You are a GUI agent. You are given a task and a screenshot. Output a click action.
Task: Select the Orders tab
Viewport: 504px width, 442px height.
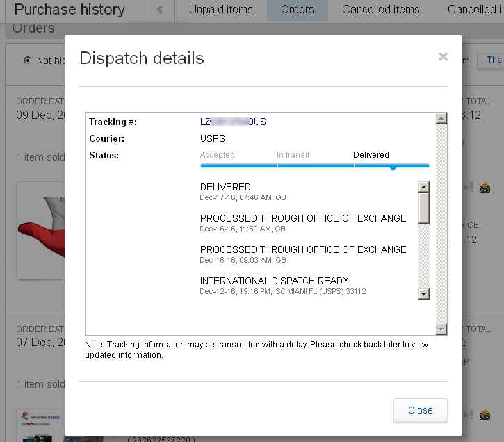pyautogui.click(x=298, y=10)
